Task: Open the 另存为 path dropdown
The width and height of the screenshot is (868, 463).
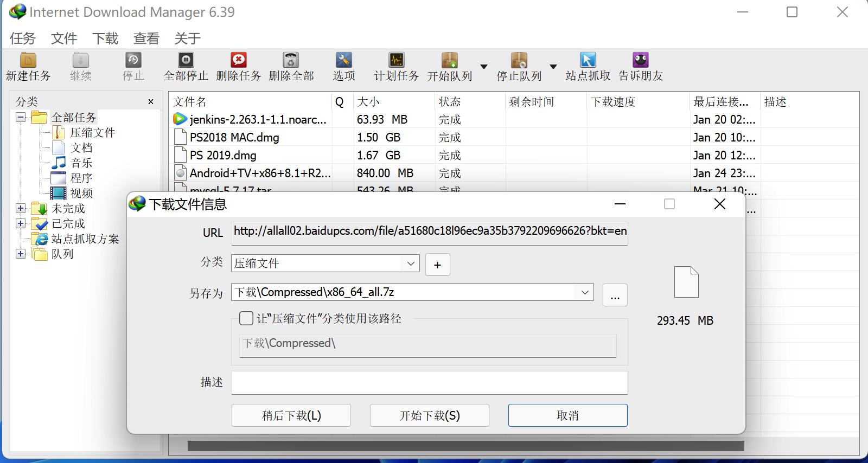Action: [x=585, y=292]
